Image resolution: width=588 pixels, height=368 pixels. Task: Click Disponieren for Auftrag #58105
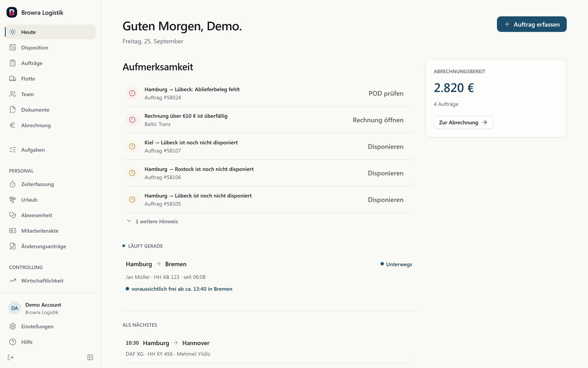[386, 199]
